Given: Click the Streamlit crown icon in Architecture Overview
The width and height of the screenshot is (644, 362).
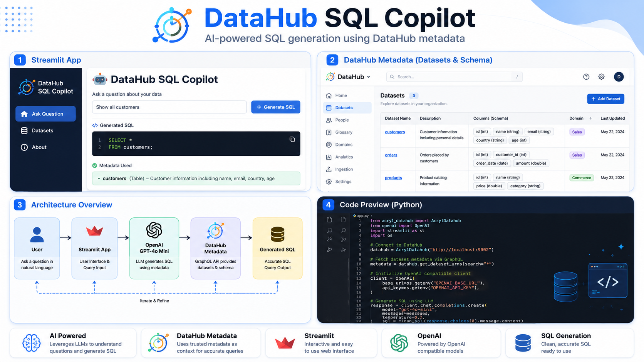Looking at the screenshot, I should coord(94,231).
